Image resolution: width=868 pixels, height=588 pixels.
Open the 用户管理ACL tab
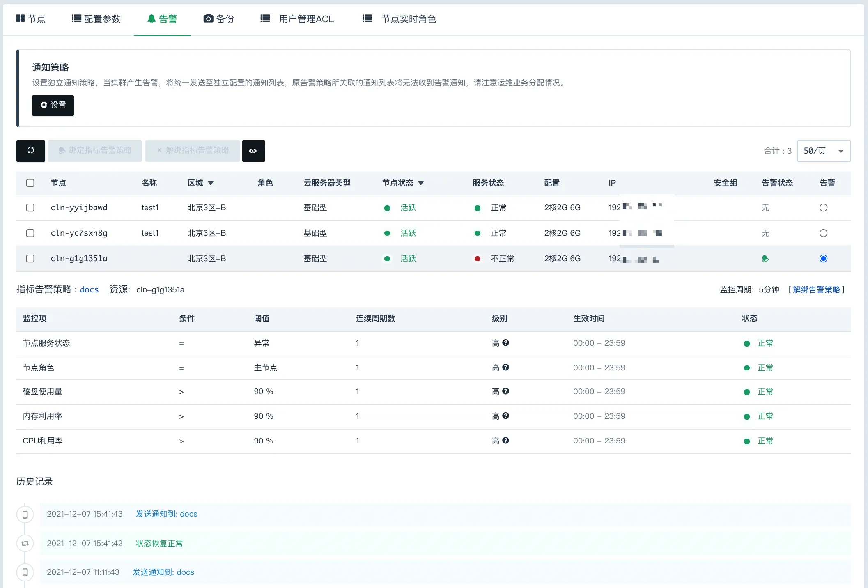pyautogui.click(x=298, y=19)
